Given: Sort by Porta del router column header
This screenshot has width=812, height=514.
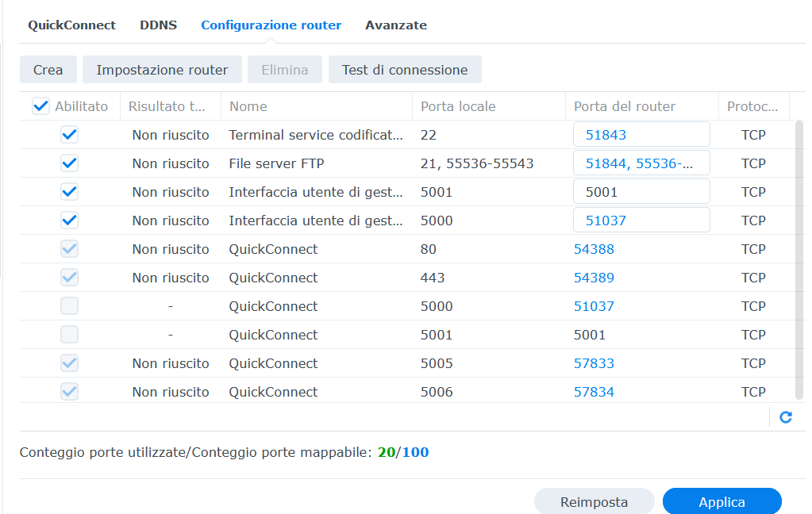Looking at the screenshot, I should coord(642,106).
